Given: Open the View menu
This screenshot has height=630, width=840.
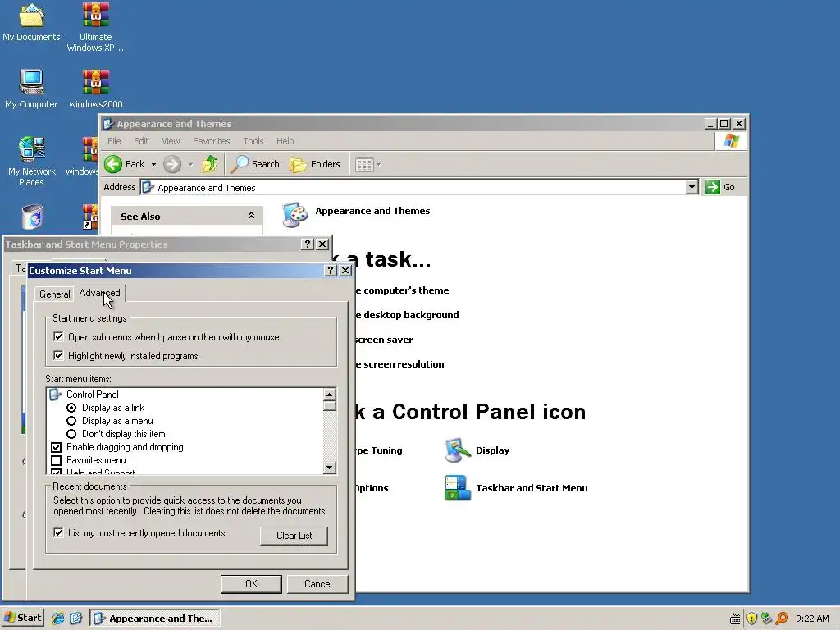Looking at the screenshot, I should pos(171,141).
